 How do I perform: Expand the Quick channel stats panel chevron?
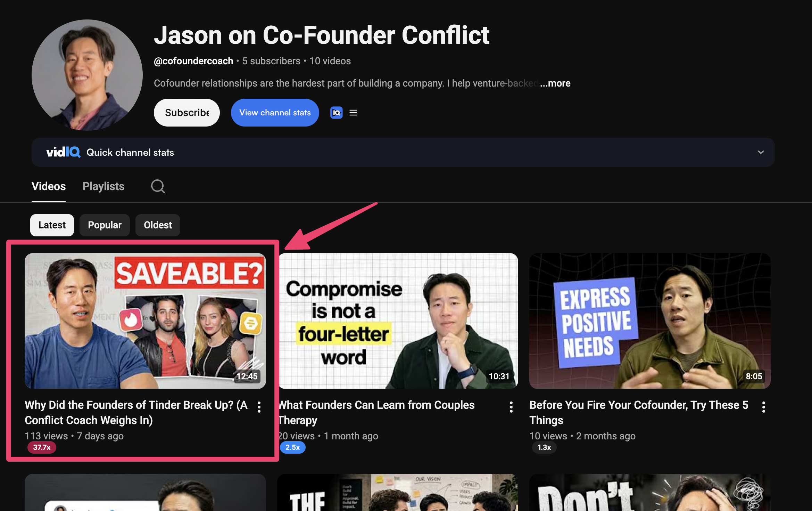pos(761,152)
